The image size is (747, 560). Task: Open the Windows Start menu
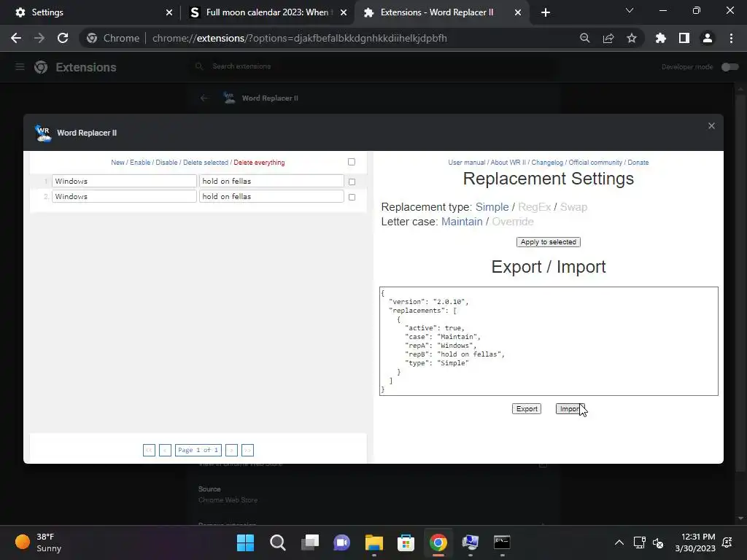coord(245,542)
